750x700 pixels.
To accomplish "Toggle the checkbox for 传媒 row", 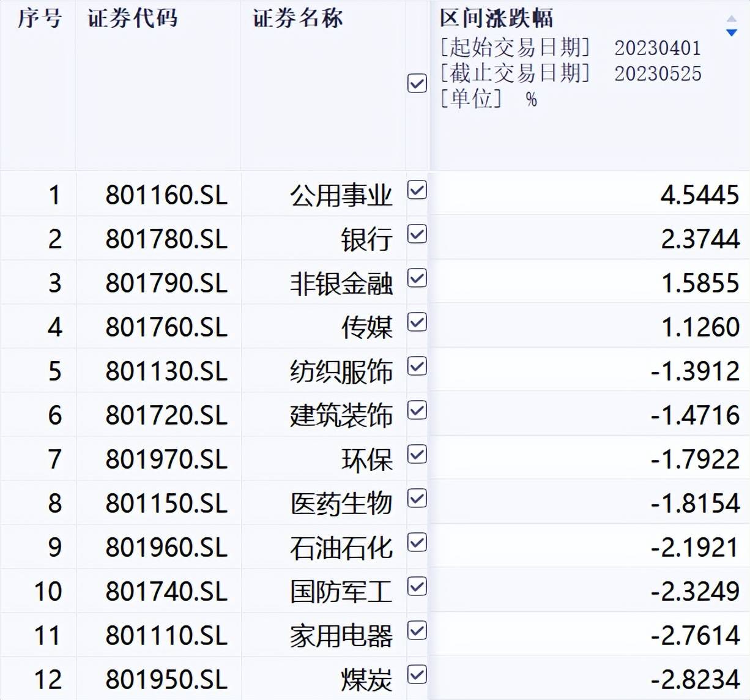I will (417, 322).
